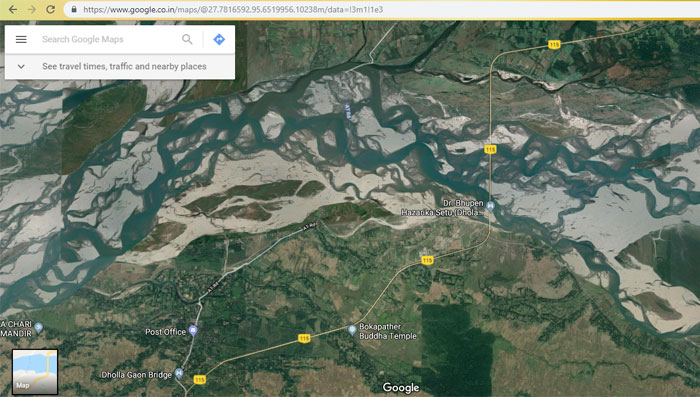Open the Google Maps hamburger menu
This screenshot has width=700, height=397.
pos(21,39)
